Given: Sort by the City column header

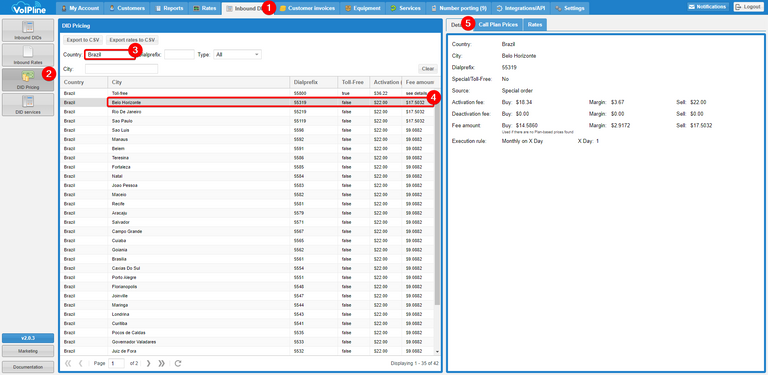Looking at the screenshot, I should pyautogui.click(x=198, y=82).
